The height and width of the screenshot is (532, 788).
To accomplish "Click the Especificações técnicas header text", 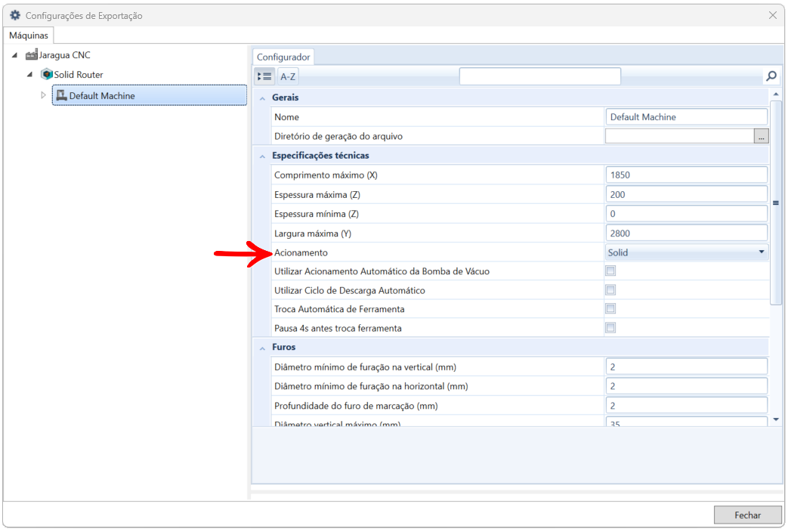I will [320, 156].
